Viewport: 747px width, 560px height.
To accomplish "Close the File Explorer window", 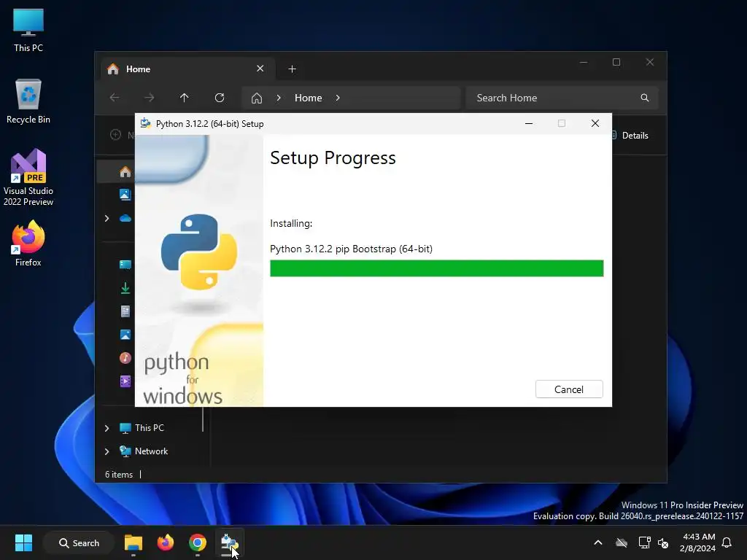I will [x=650, y=63].
